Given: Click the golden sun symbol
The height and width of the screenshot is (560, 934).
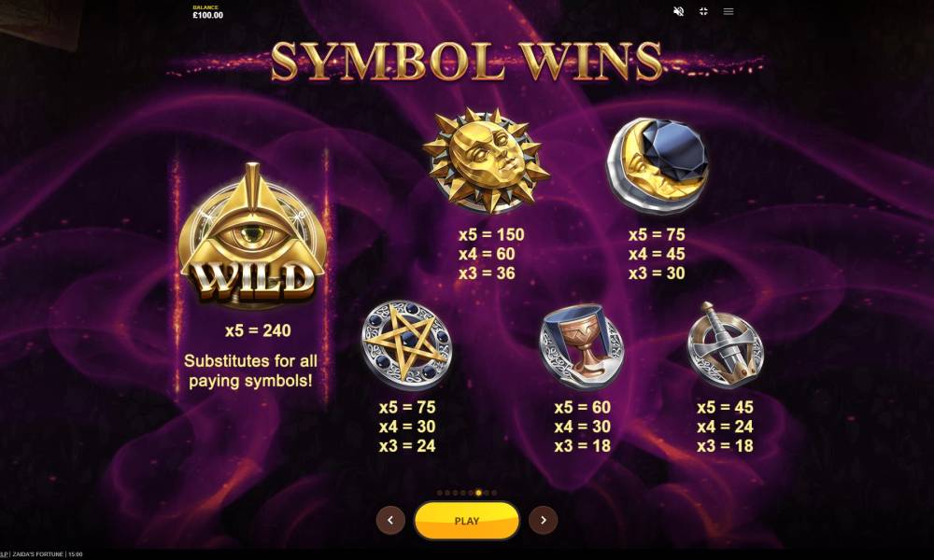Looking at the screenshot, I should tap(487, 161).
